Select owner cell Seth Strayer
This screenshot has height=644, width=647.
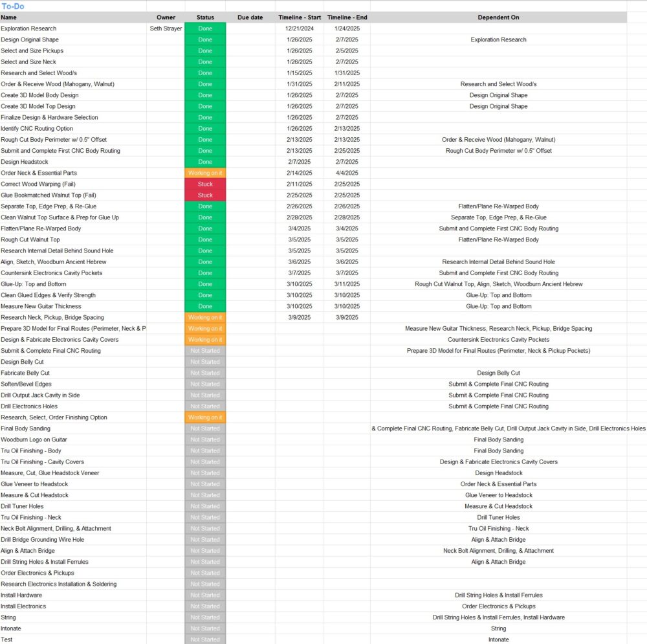pos(166,28)
